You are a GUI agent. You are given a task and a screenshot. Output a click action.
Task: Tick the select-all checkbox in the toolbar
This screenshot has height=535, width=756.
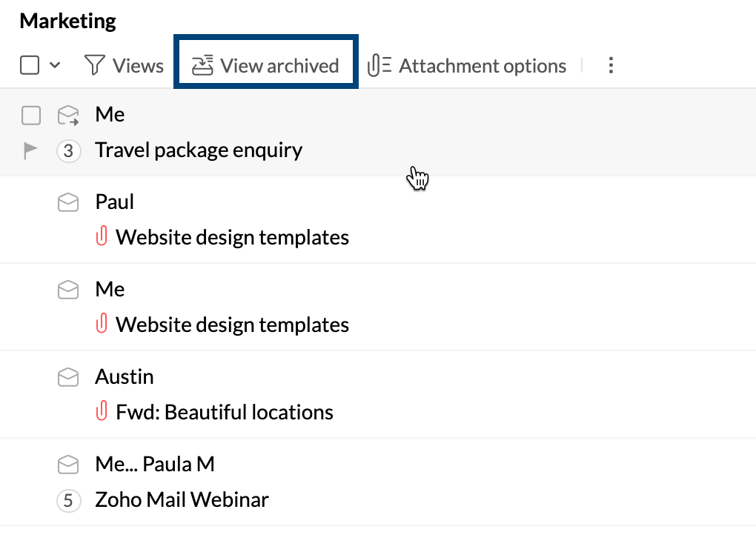tap(30, 66)
